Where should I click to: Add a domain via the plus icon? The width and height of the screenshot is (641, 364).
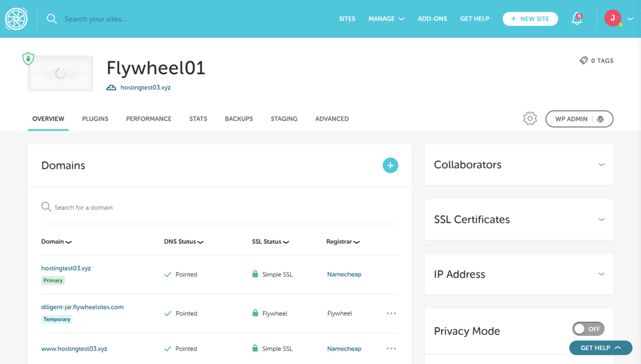pyautogui.click(x=390, y=165)
